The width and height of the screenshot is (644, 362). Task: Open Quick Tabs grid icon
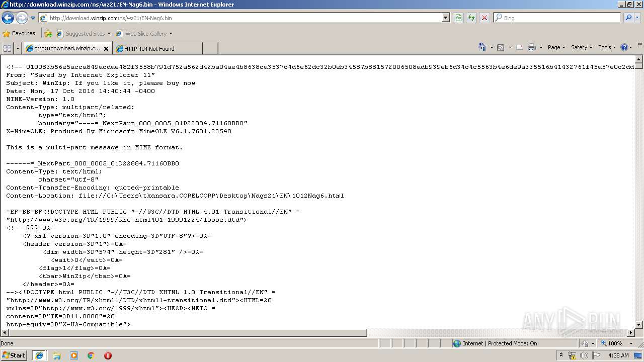click(x=7, y=48)
